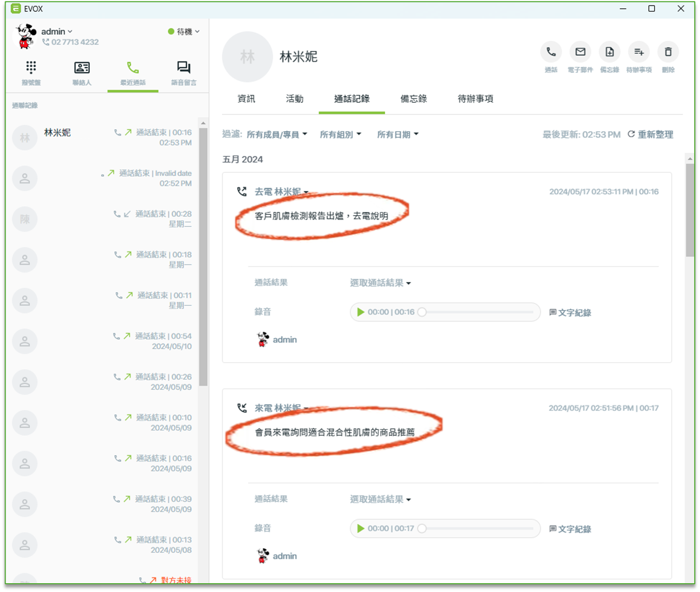Open 選取通話結果 for 02:51 call
The image size is (700, 592).
(x=380, y=499)
